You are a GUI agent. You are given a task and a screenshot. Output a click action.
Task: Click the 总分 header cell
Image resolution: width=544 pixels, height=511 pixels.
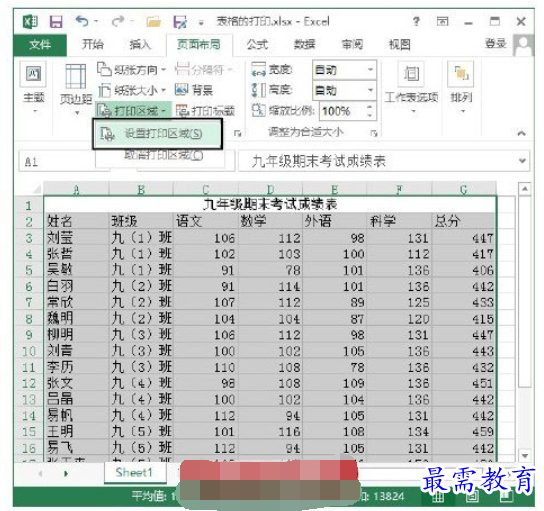tap(464, 221)
